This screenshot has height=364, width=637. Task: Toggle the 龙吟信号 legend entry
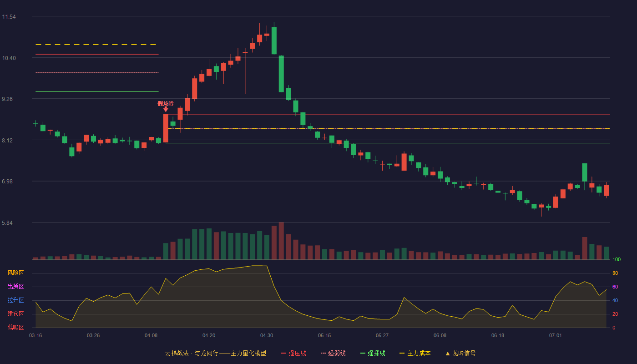click(x=460, y=353)
